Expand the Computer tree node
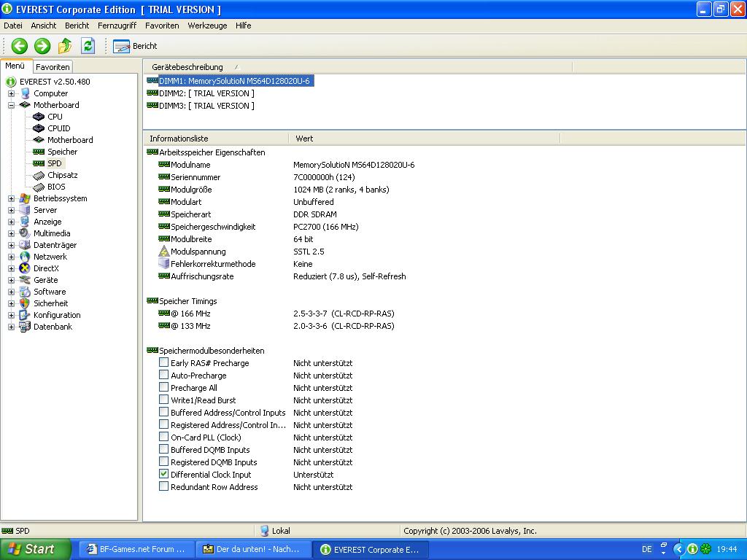Image resolution: width=747 pixels, height=560 pixels. [x=12, y=94]
